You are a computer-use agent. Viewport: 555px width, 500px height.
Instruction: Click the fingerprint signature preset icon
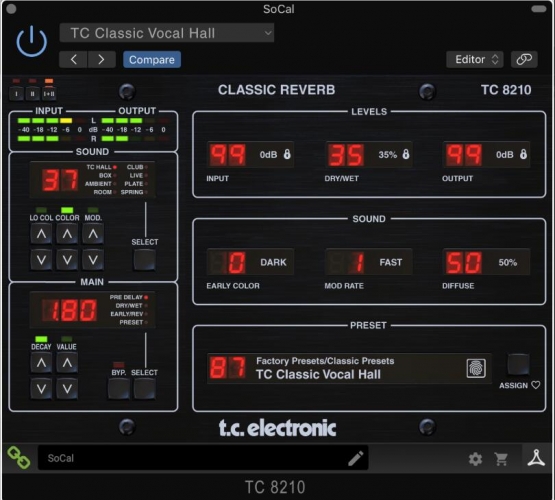pos(476,368)
